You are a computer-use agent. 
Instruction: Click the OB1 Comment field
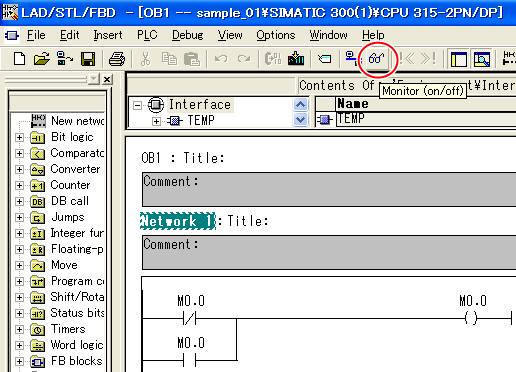[329, 189]
